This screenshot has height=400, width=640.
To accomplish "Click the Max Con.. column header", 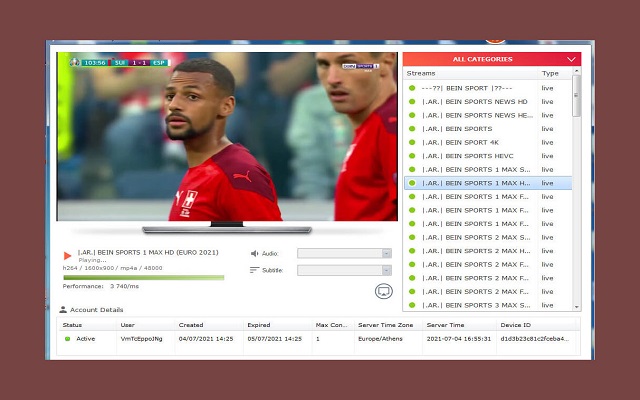I will point(333,325).
